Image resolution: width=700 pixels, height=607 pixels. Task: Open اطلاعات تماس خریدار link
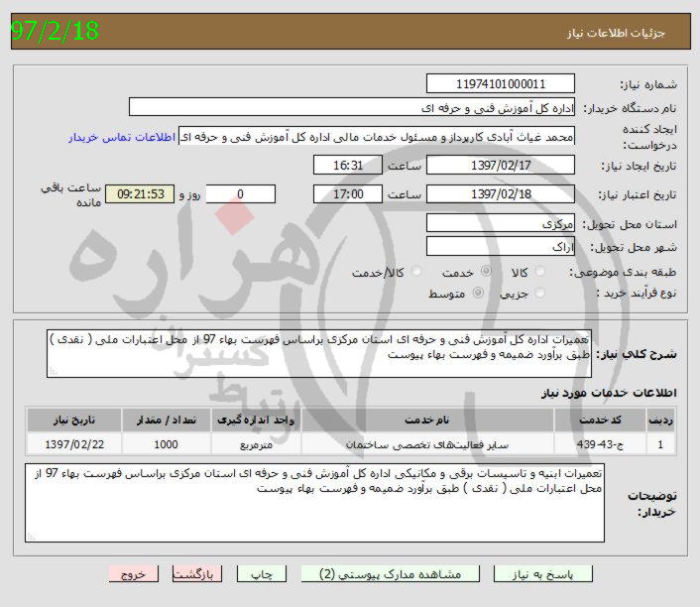click(x=122, y=137)
